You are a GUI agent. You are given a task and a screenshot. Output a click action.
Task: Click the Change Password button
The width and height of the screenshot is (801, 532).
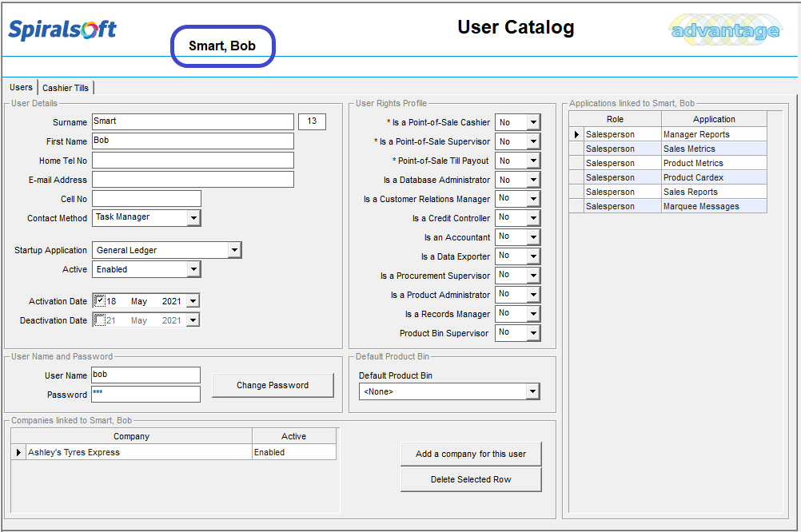tap(273, 386)
